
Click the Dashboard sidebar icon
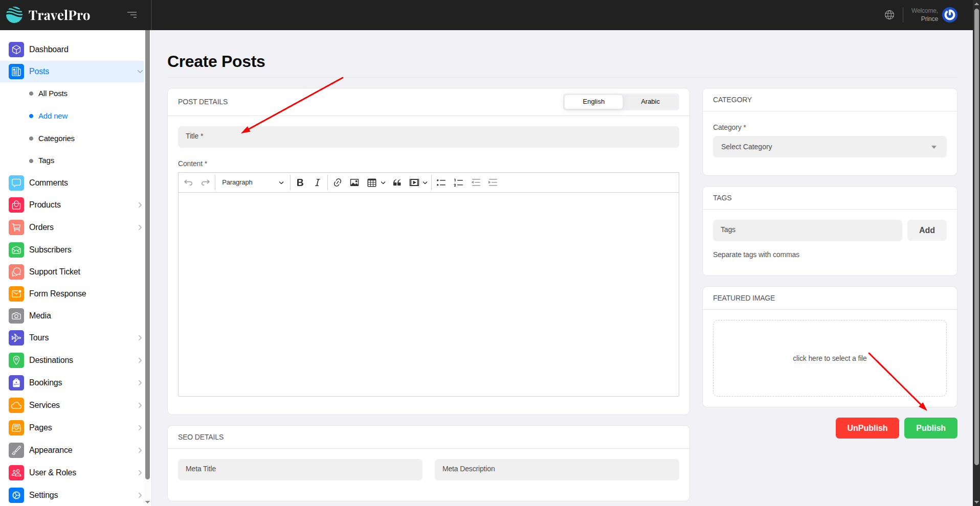click(x=16, y=50)
